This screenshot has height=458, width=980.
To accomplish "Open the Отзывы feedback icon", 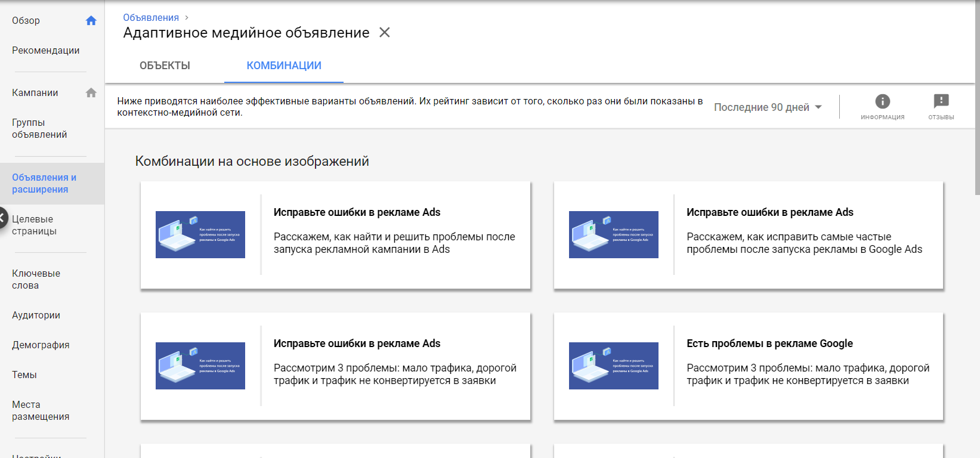I will pyautogui.click(x=941, y=107).
